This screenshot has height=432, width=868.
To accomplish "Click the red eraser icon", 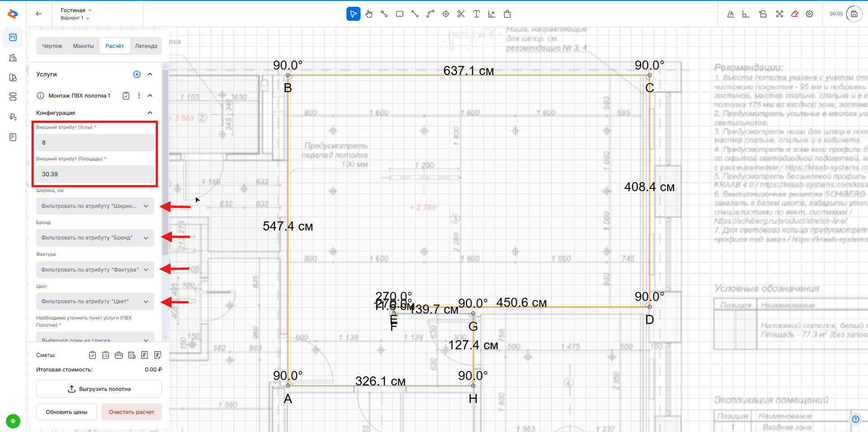I will tap(794, 14).
